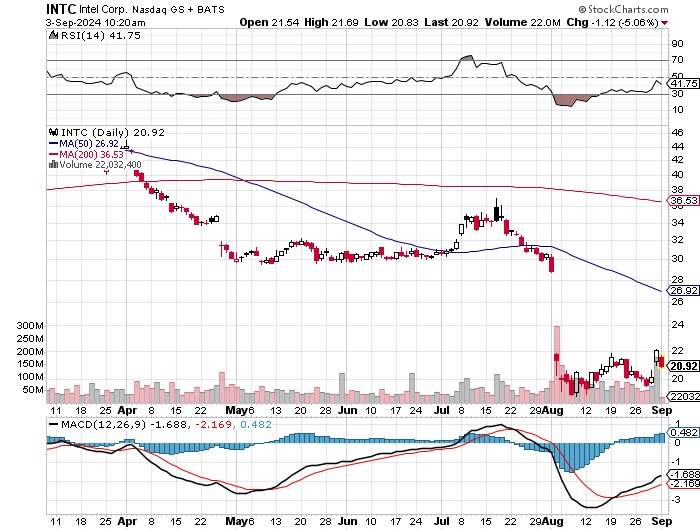Click the blue MA(50) legend line
Image resolution: width=700 pixels, height=530 pixels.
pos(52,143)
